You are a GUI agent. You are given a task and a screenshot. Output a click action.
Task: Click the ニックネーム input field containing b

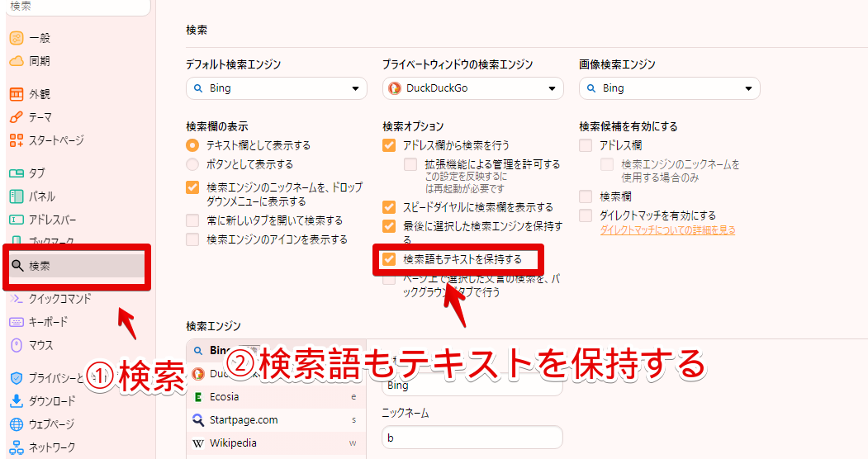[472, 438]
